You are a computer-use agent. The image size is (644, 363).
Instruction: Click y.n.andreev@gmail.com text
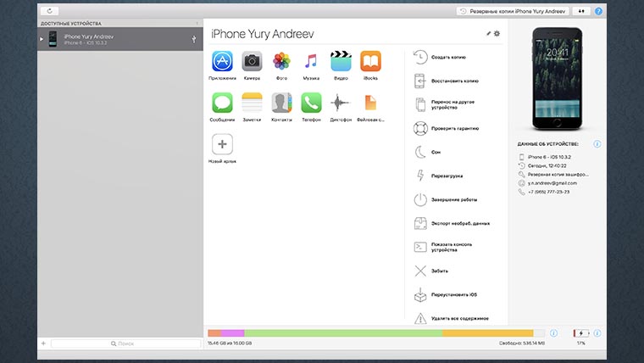click(552, 183)
